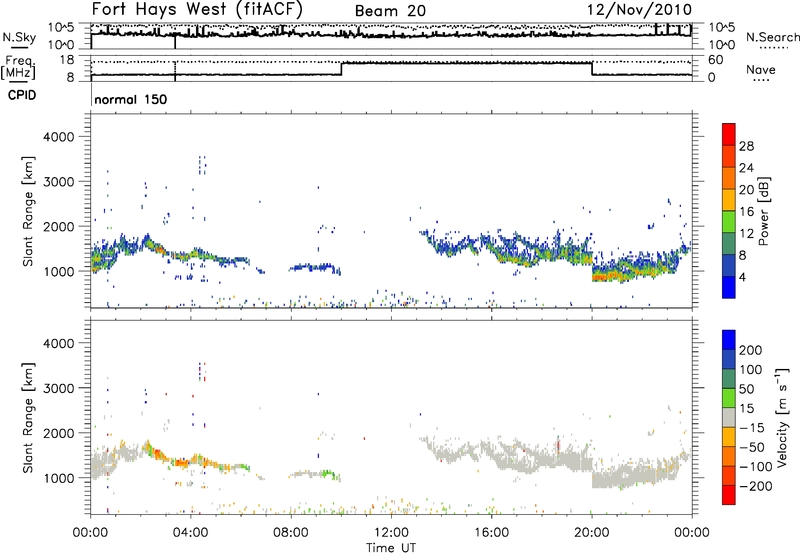
Task: Click the '20:00' time axis tick label
Action: 591,533
